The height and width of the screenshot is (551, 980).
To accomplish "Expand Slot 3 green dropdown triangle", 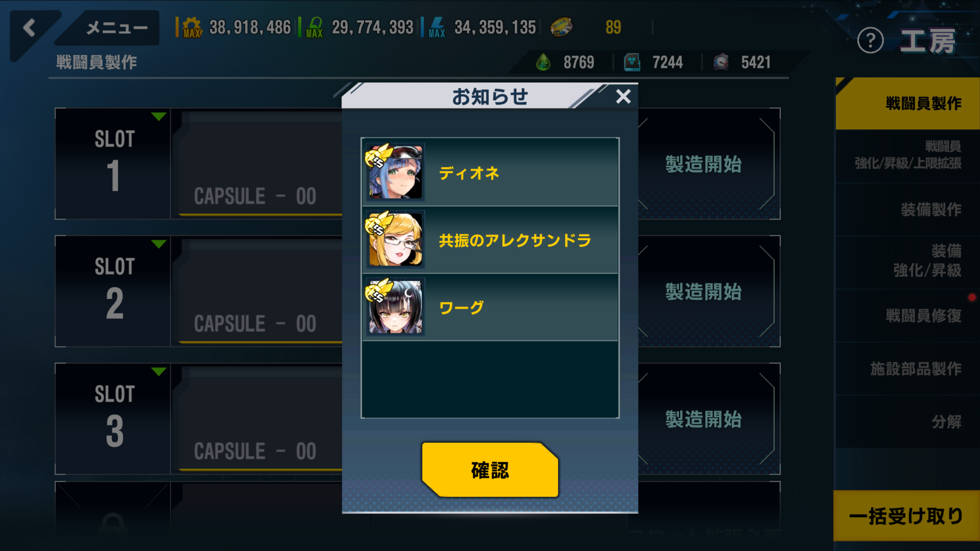I will click(x=158, y=371).
